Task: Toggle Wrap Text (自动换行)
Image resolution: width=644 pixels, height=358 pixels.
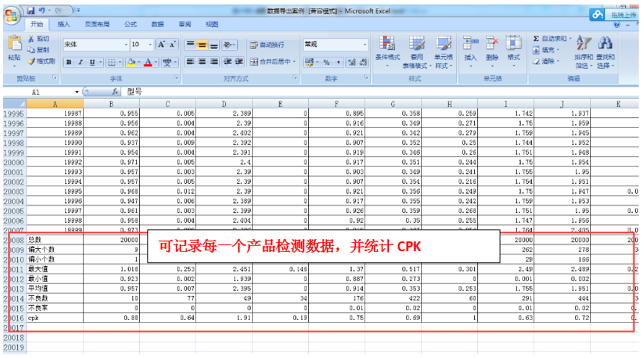Action: click(266, 45)
